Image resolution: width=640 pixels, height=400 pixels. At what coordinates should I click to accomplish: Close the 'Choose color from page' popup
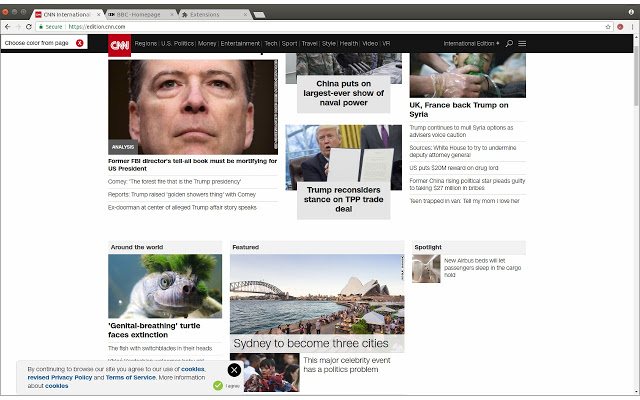click(79, 43)
